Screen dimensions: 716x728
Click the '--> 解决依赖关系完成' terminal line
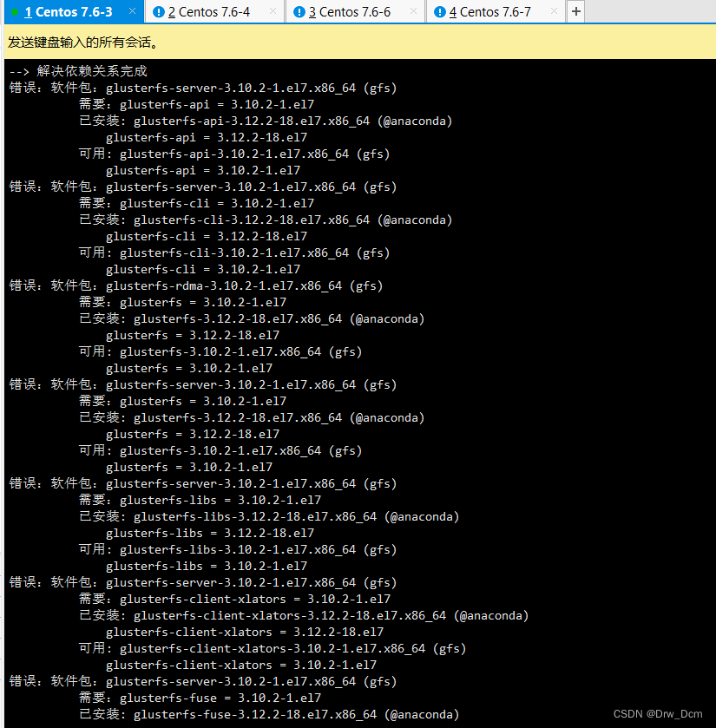78,71
